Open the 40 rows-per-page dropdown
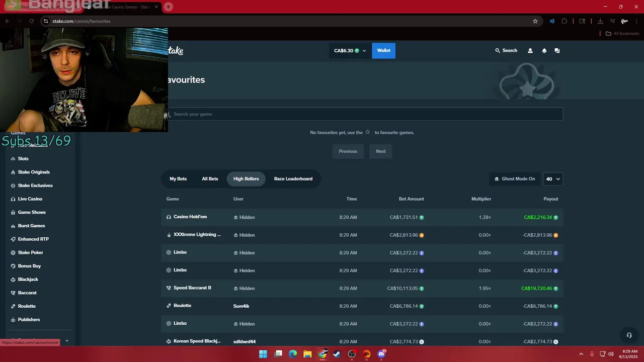644x362 pixels. tap(553, 179)
